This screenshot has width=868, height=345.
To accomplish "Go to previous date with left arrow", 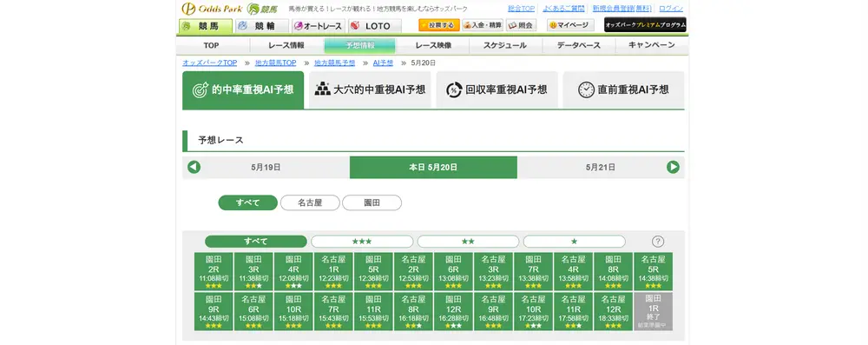I will (x=194, y=167).
